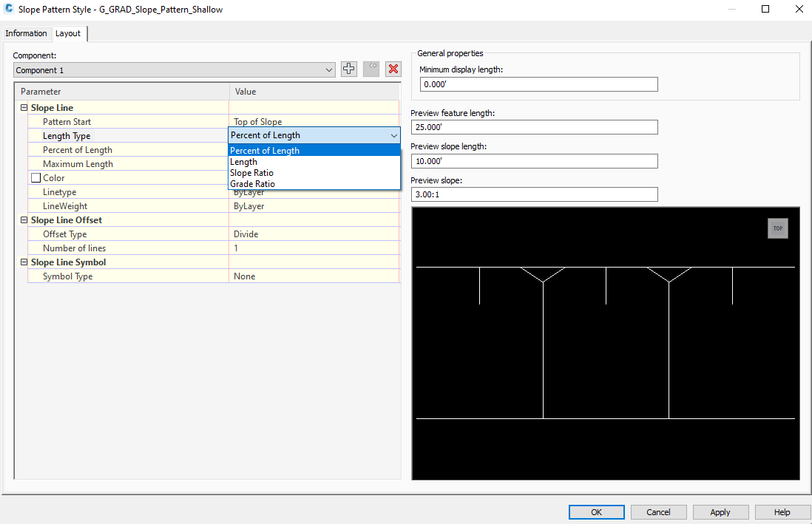Click the red Delete Component icon
This screenshot has width=812, height=524.
[393, 69]
